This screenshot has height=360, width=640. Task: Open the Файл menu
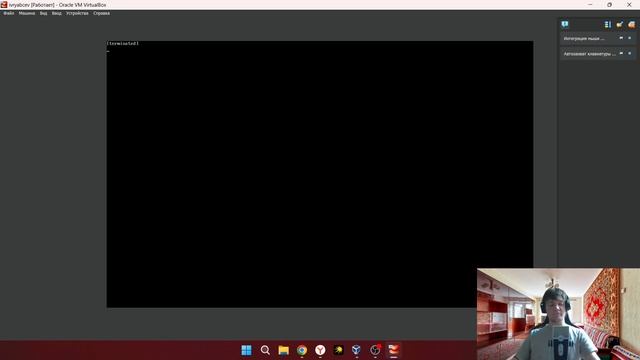(9, 13)
